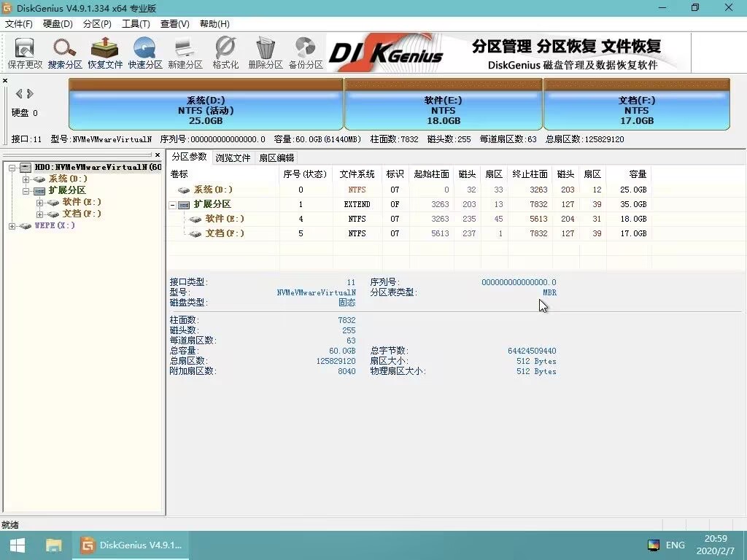Click the MBR partition table type value
The height and width of the screenshot is (560, 747).
(x=549, y=292)
